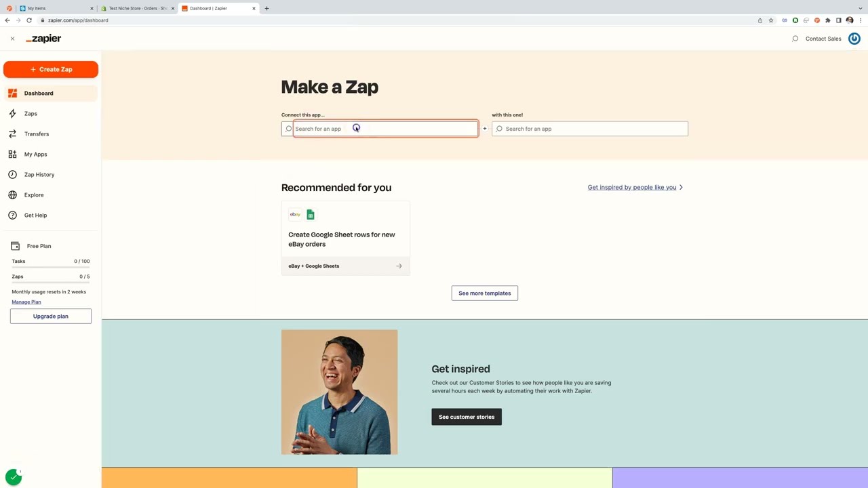Click arrow on eBay + Google Sheets row

[399, 266]
